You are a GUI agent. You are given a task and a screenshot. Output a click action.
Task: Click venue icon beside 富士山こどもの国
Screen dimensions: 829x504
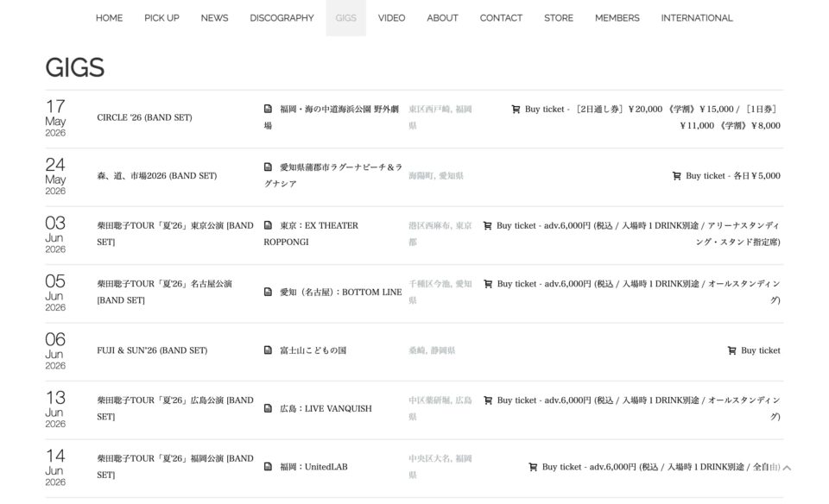click(x=268, y=350)
